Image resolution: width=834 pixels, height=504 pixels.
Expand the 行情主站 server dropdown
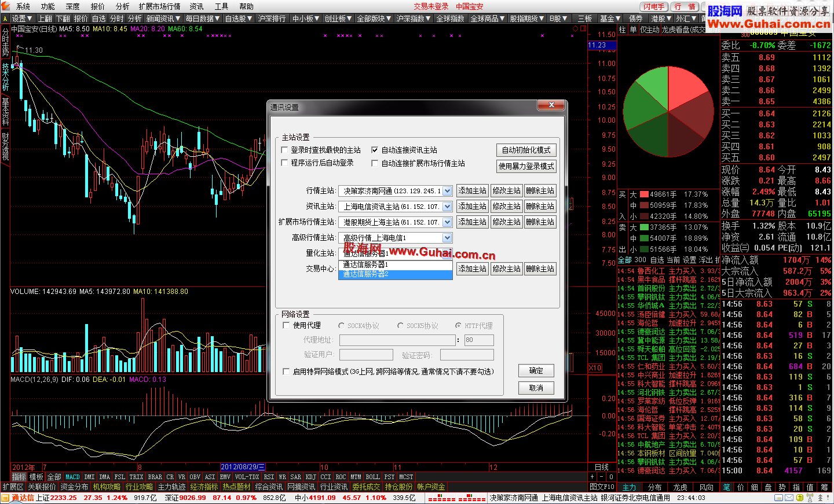(447, 191)
